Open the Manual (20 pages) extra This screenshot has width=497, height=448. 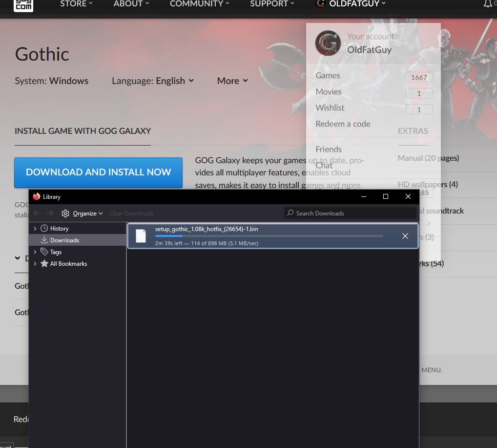tap(428, 158)
